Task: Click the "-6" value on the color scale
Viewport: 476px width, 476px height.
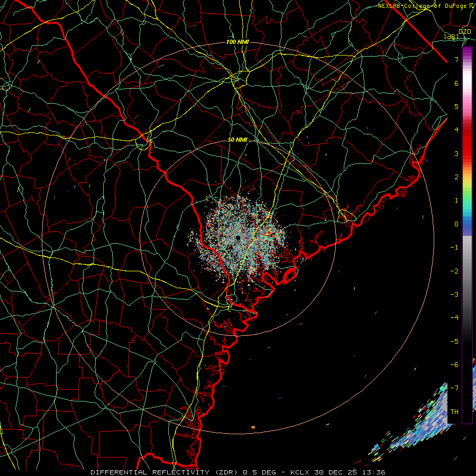Action: (454, 365)
